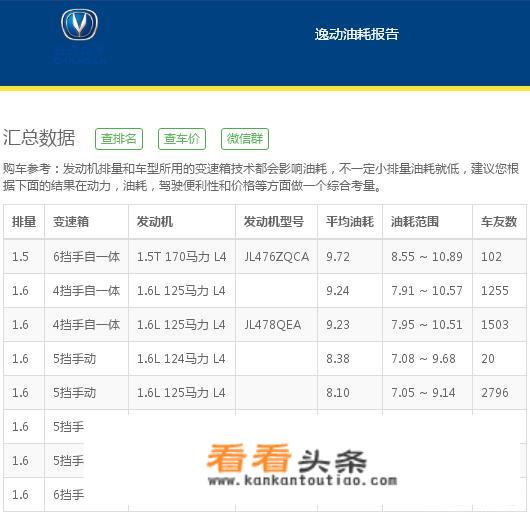Click the JL476ZQCA engine model cell
The image size is (530, 515).
[x=276, y=257]
